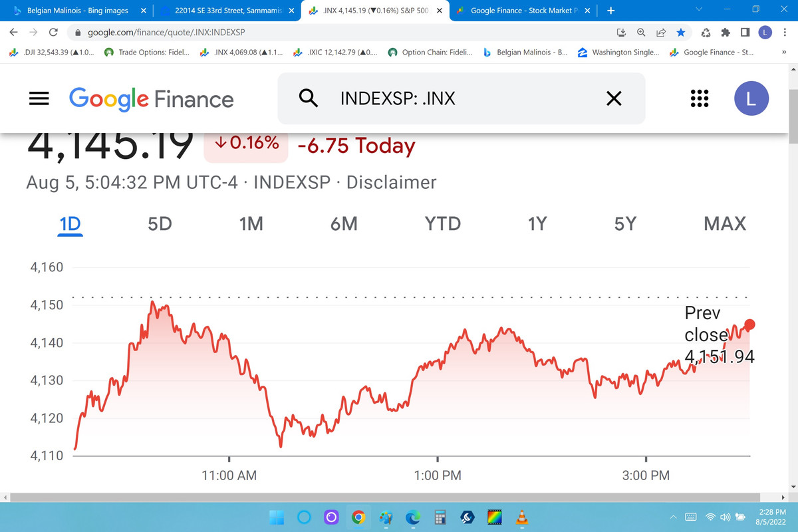Expand the hidden bookmarks overflow chevron
Image resolution: width=798 pixels, height=532 pixels.
click(x=773, y=53)
